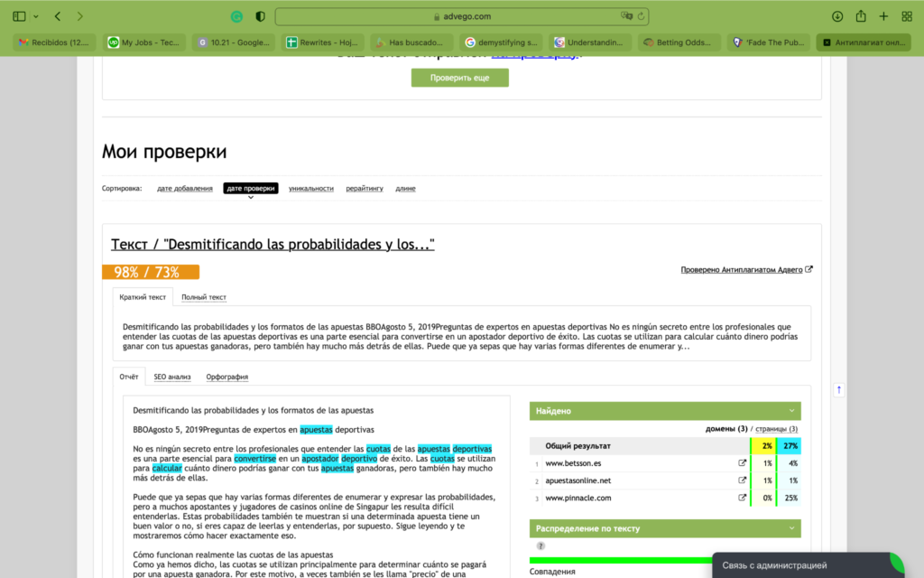This screenshot has width=924, height=578.
Task: Go back with the browser back arrow
Action: point(58,16)
